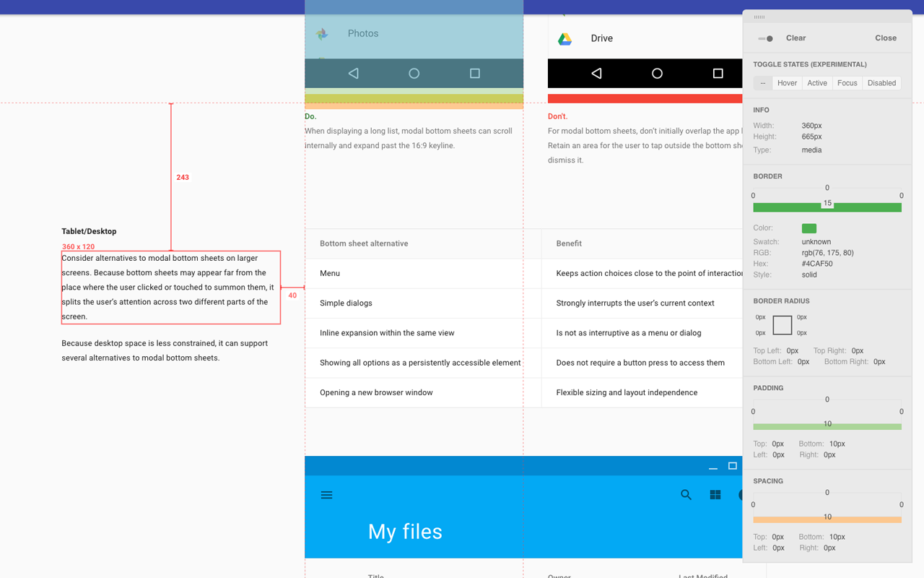Click the search magnifier in My files
Image resolution: width=924 pixels, height=578 pixels.
[686, 495]
